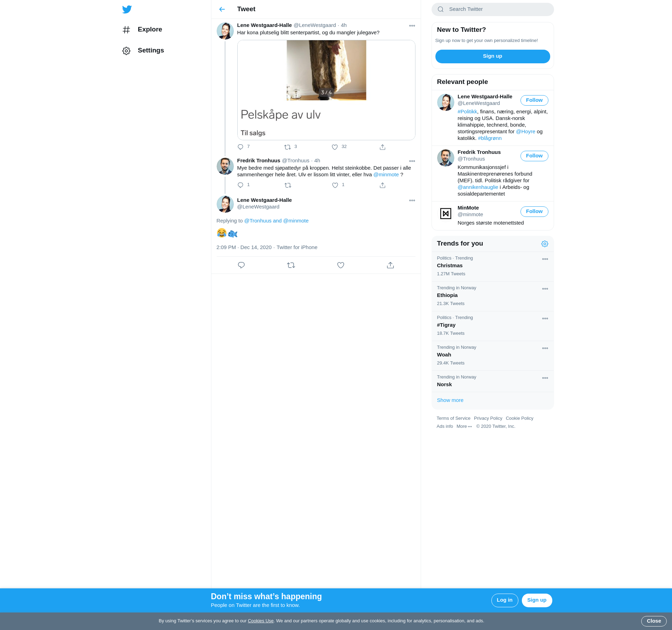Open Trends settings gear icon

click(x=545, y=244)
